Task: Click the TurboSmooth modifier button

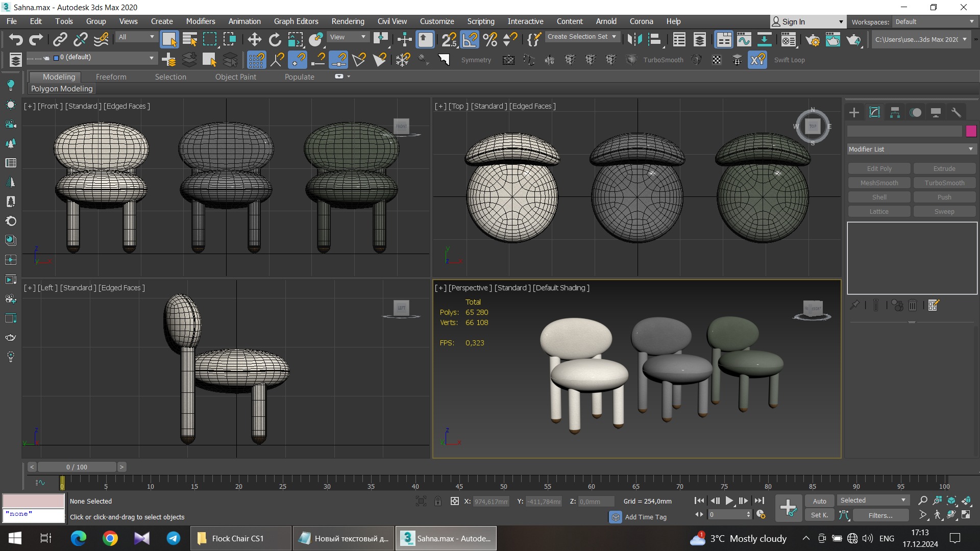Action: pyautogui.click(x=944, y=183)
